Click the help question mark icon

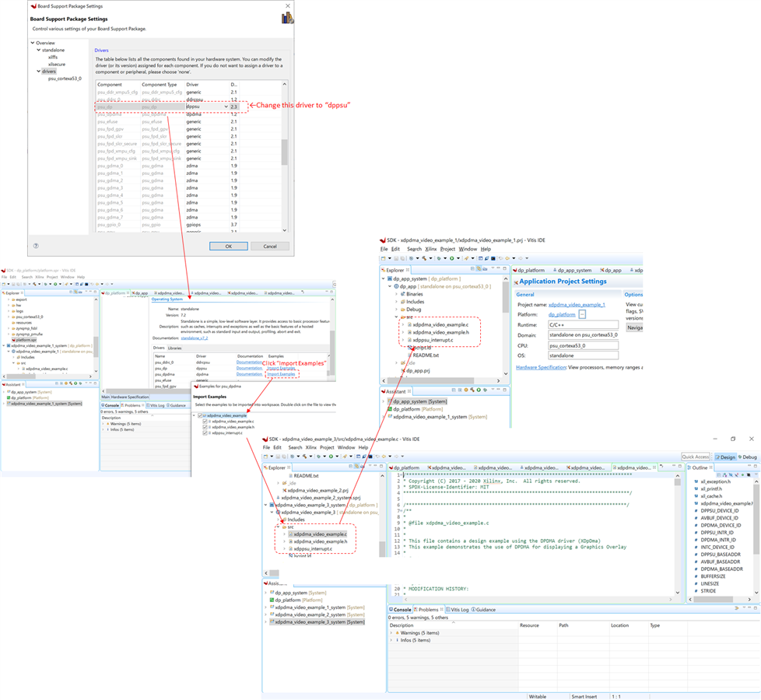[36, 246]
